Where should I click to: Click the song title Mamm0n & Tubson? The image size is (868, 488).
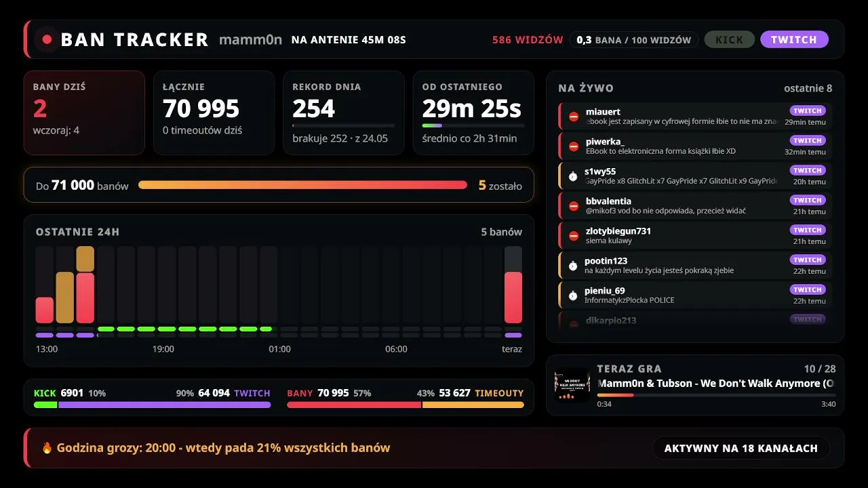point(716,384)
